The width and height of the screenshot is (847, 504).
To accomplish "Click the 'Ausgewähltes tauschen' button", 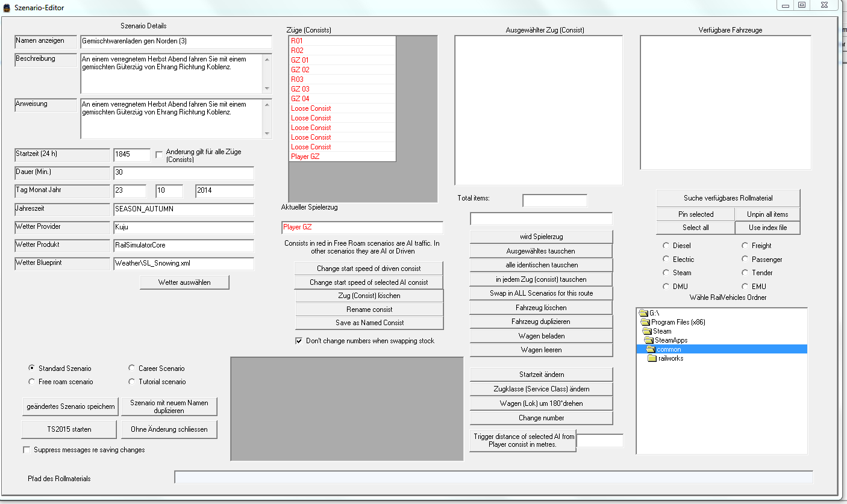I will pos(541,250).
